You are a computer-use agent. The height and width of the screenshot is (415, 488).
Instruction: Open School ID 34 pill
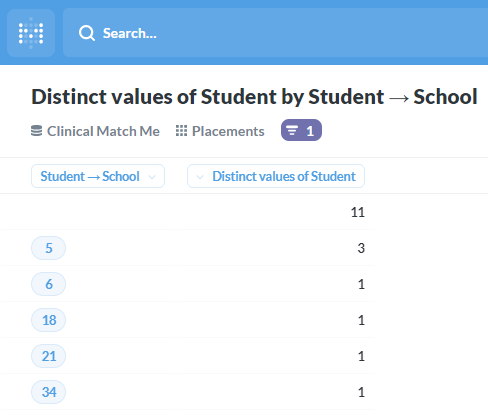pyautogui.click(x=49, y=392)
